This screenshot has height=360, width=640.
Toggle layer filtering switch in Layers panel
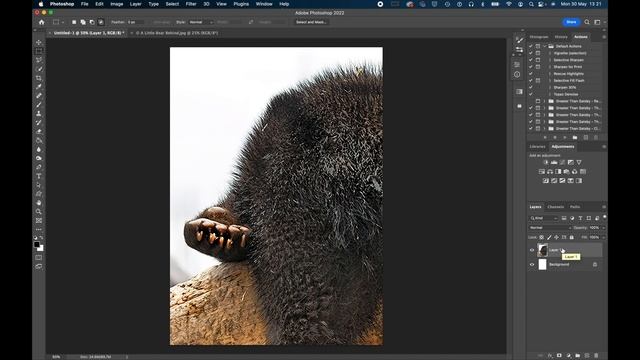point(604,217)
